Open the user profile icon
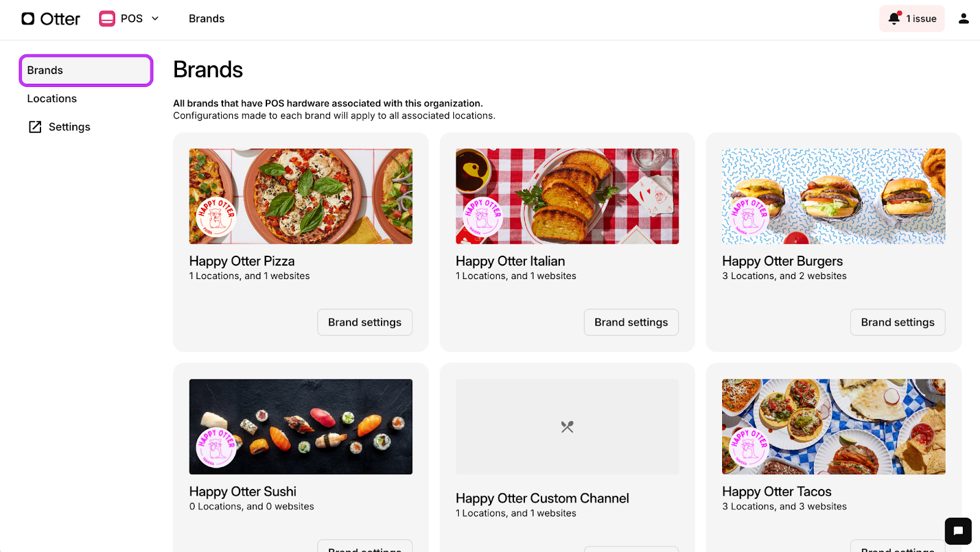 [x=963, y=19]
